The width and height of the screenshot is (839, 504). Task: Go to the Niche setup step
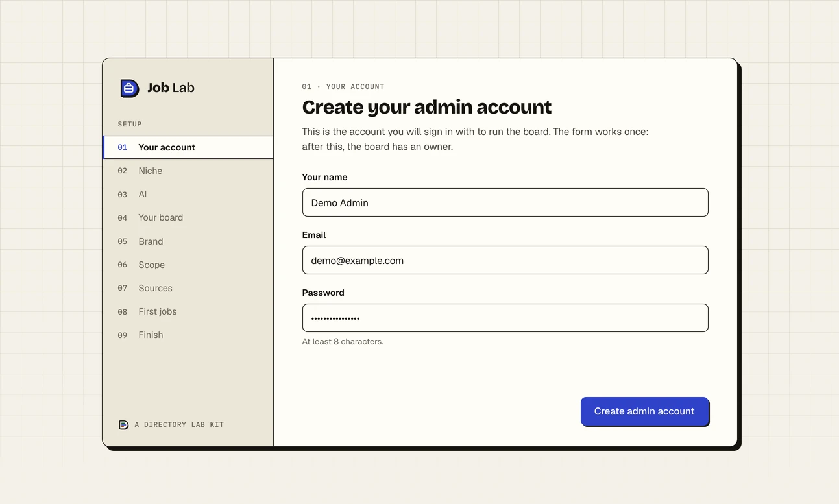[x=188, y=171]
